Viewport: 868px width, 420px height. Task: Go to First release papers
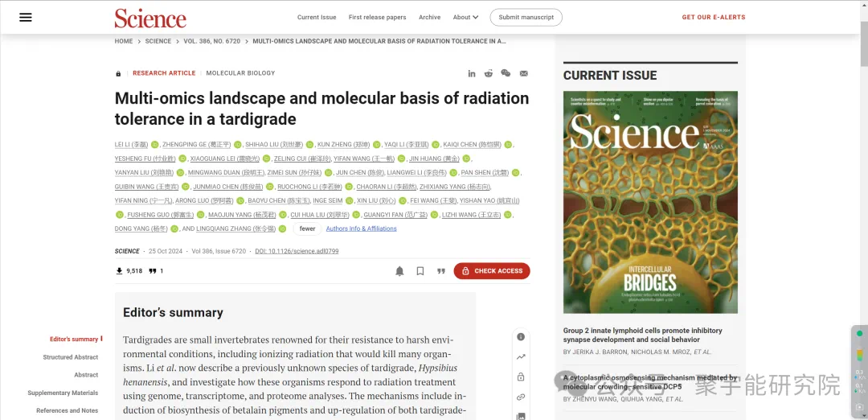(377, 17)
